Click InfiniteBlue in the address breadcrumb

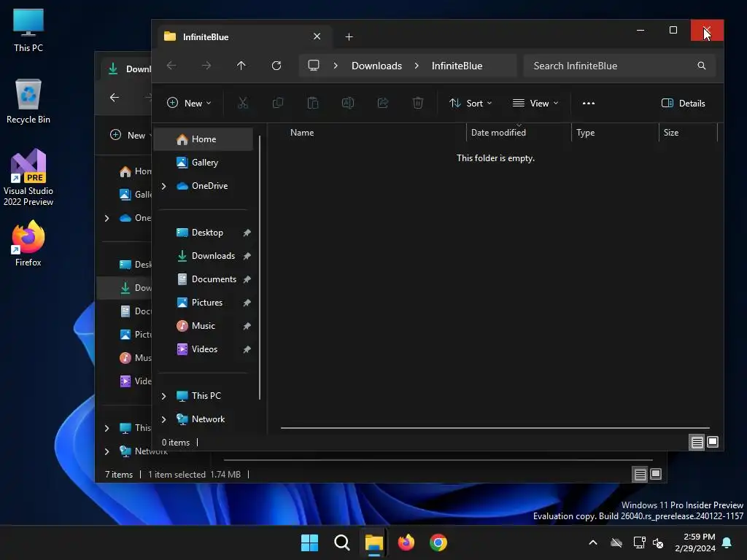[x=457, y=66]
